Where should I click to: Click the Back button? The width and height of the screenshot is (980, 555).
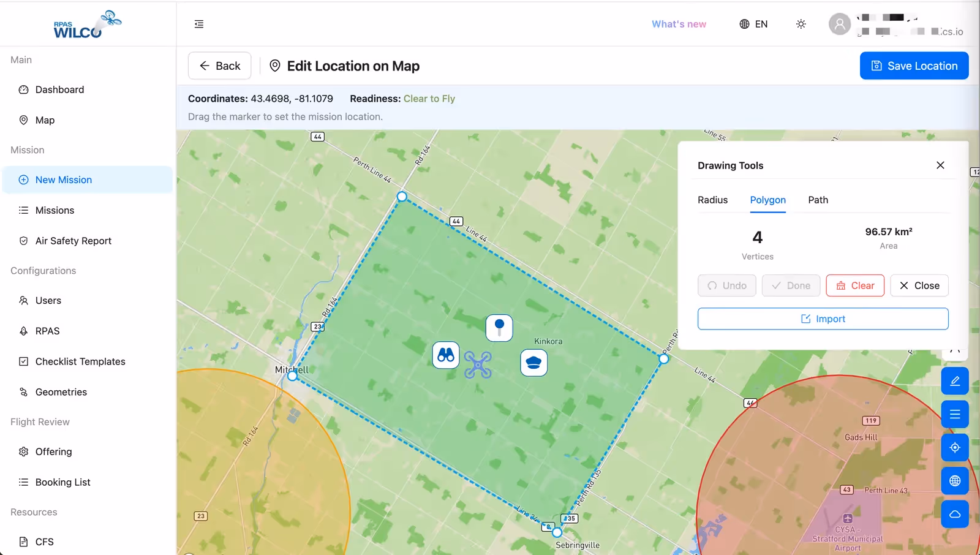(219, 66)
